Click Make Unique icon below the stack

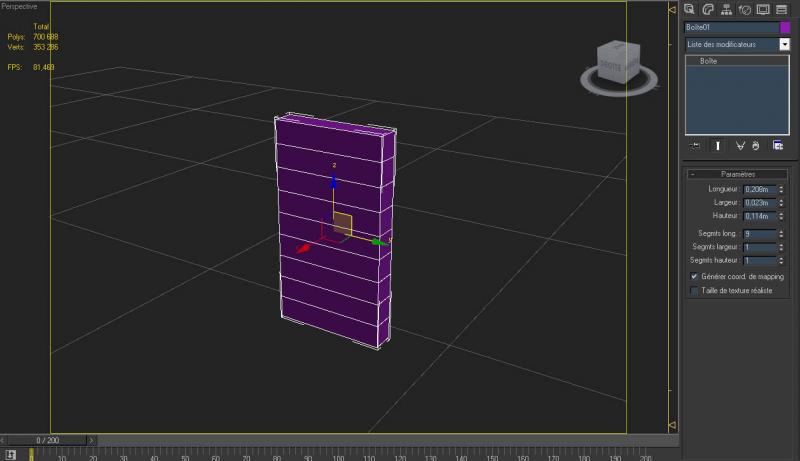point(741,145)
